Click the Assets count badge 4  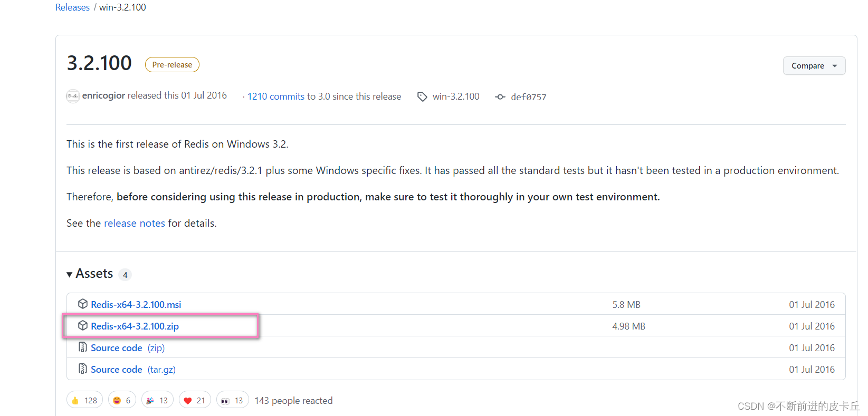pos(125,275)
